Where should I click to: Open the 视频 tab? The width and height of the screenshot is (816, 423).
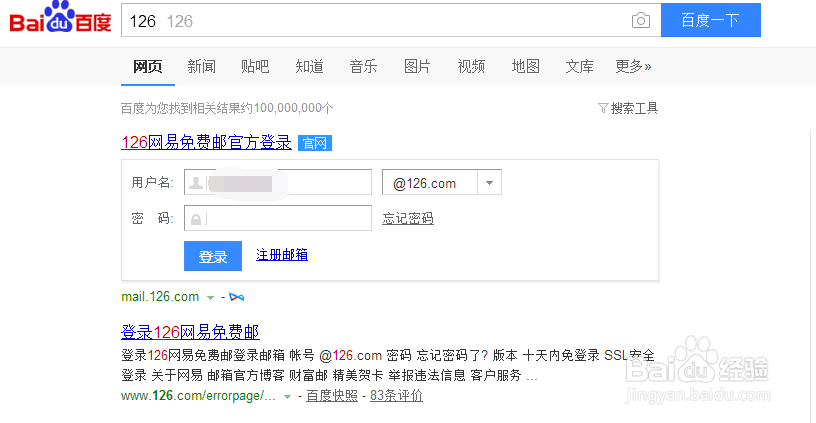click(471, 66)
